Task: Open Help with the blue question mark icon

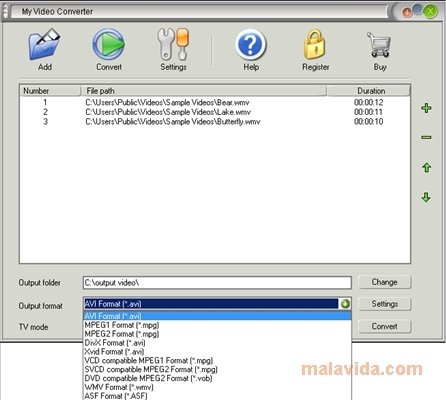Action: [251, 44]
